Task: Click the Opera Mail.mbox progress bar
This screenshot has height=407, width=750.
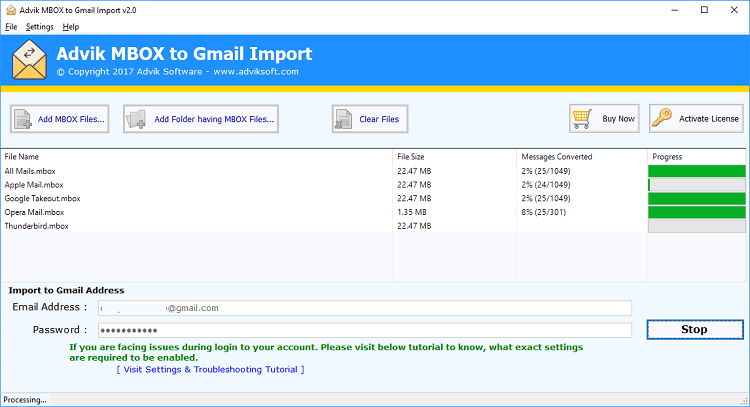Action: click(697, 212)
